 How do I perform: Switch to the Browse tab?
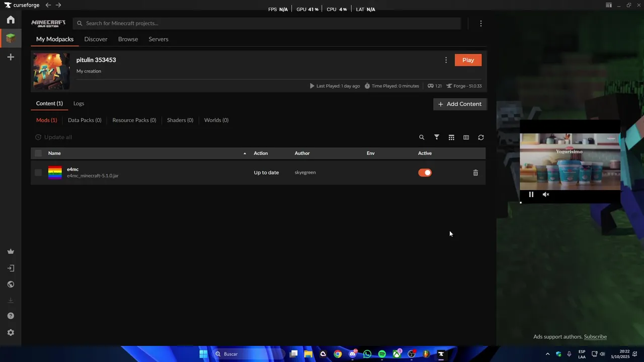[x=128, y=39]
